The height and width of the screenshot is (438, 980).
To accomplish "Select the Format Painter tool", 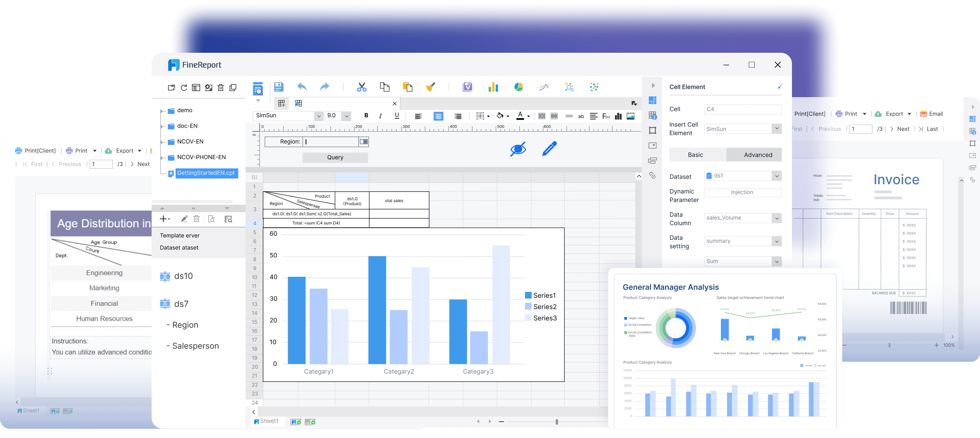I will (431, 87).
